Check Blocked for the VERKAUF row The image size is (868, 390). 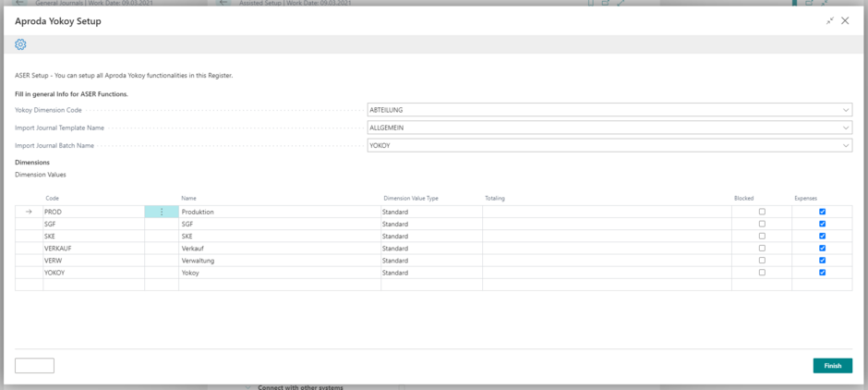click(762, 249)
